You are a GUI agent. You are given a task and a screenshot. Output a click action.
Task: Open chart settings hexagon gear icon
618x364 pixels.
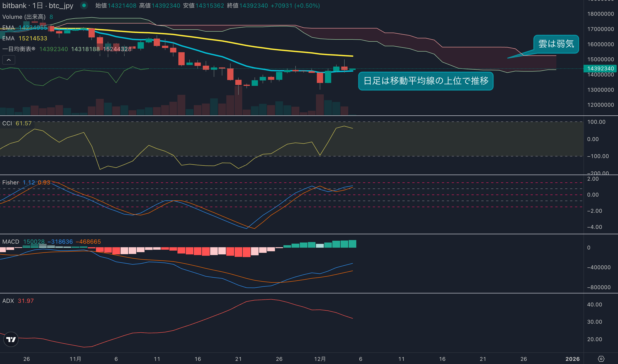pyautogui.click(x=601, y=359)
